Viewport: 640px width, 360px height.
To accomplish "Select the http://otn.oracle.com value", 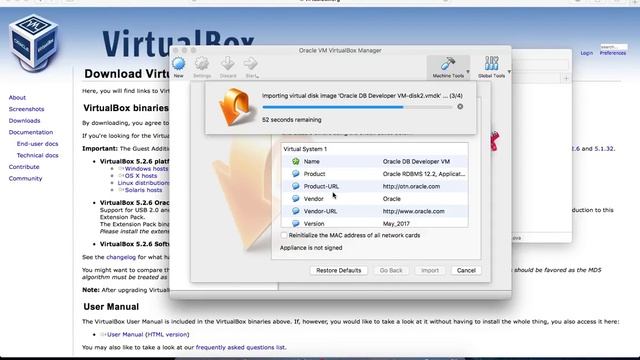I will point(411,186).
